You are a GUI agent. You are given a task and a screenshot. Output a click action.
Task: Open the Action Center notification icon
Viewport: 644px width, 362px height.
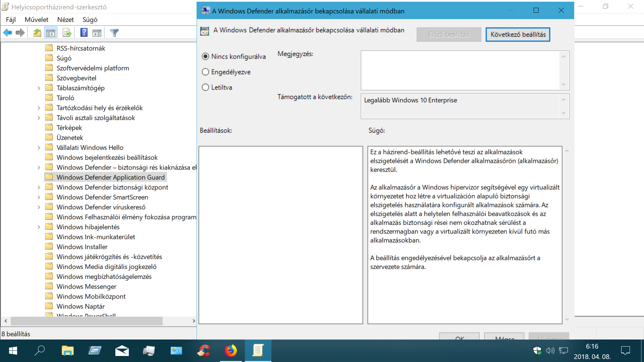[625, 351]
